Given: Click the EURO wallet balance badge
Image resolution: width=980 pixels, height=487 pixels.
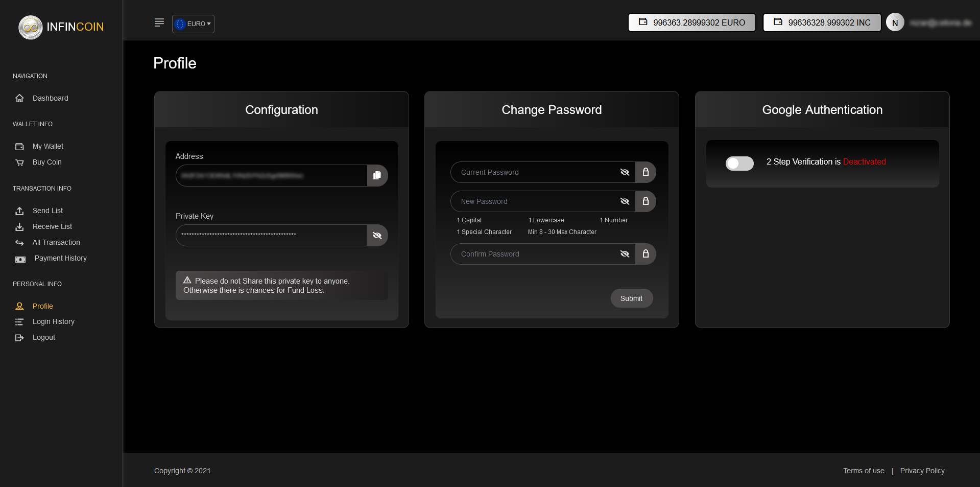Looking at the screenshot, I should (691, 22).
